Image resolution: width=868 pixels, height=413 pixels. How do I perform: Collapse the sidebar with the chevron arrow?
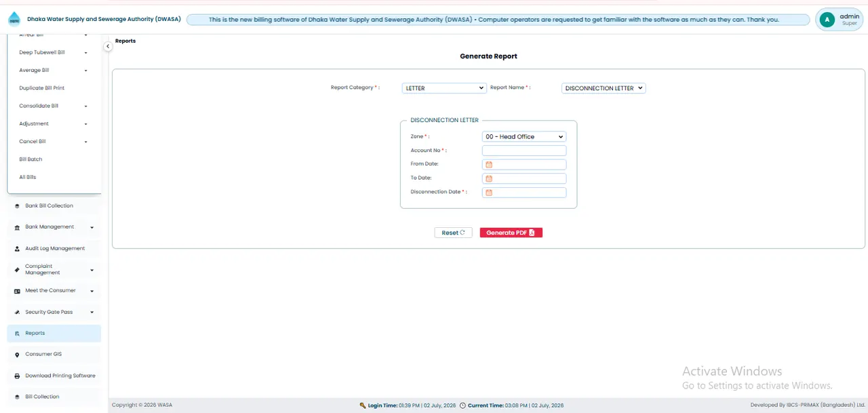tap(108, 46)
